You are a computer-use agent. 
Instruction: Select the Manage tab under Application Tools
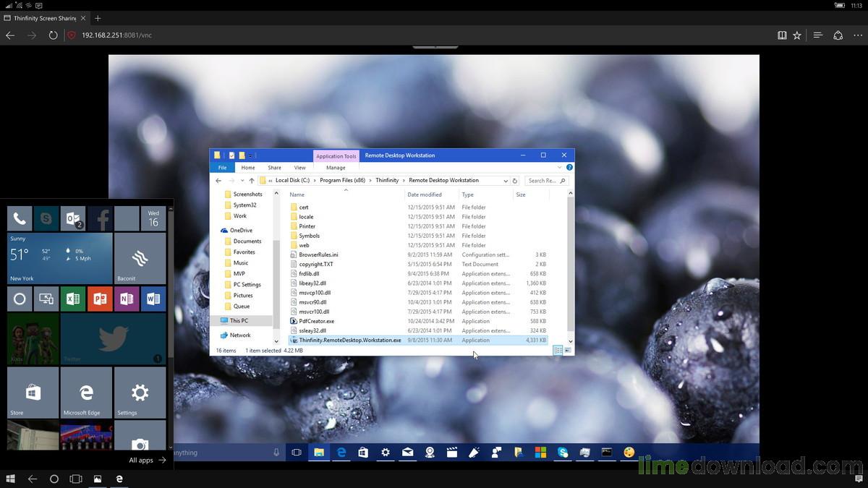point(336,168)
